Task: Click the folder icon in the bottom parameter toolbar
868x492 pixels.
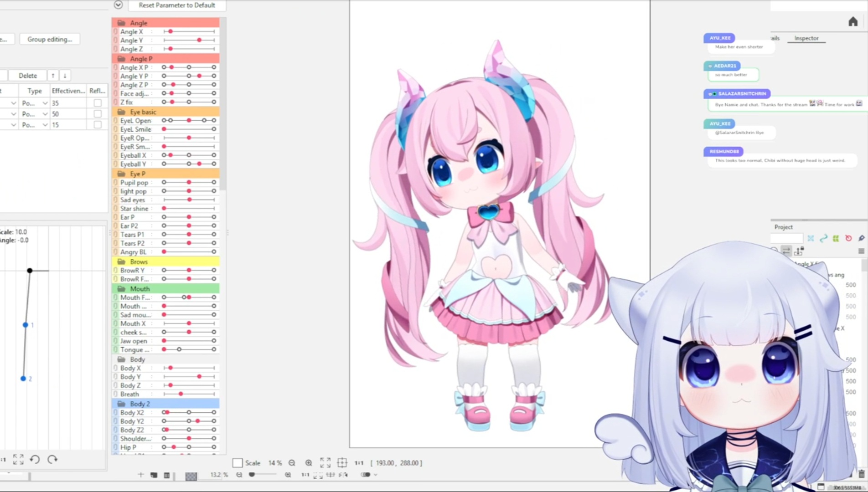Action: pos(154,475)
